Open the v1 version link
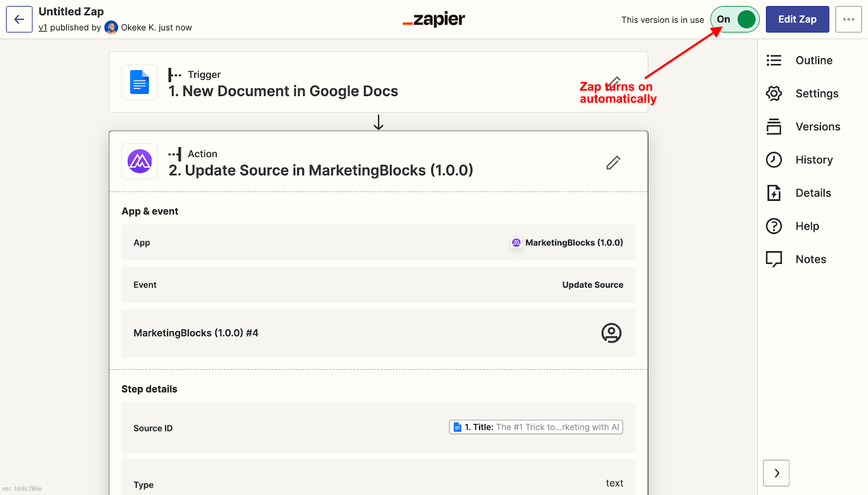The height and width of the screenshot is (495, 868). 43,28
